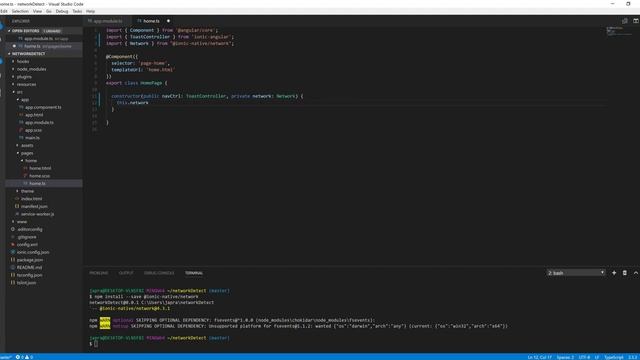Expand the theme folder
The height and width of the screenshot is (360, 640).
tap(27, 191)
